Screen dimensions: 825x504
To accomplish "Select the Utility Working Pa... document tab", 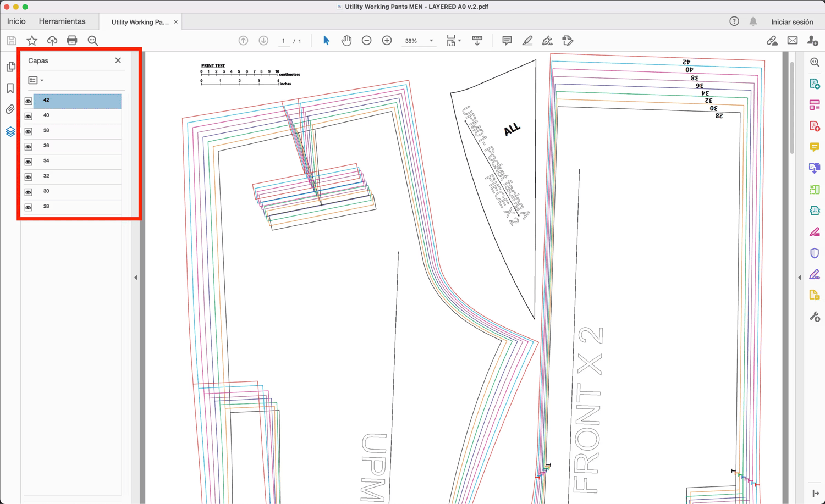I will pos(140,22).
